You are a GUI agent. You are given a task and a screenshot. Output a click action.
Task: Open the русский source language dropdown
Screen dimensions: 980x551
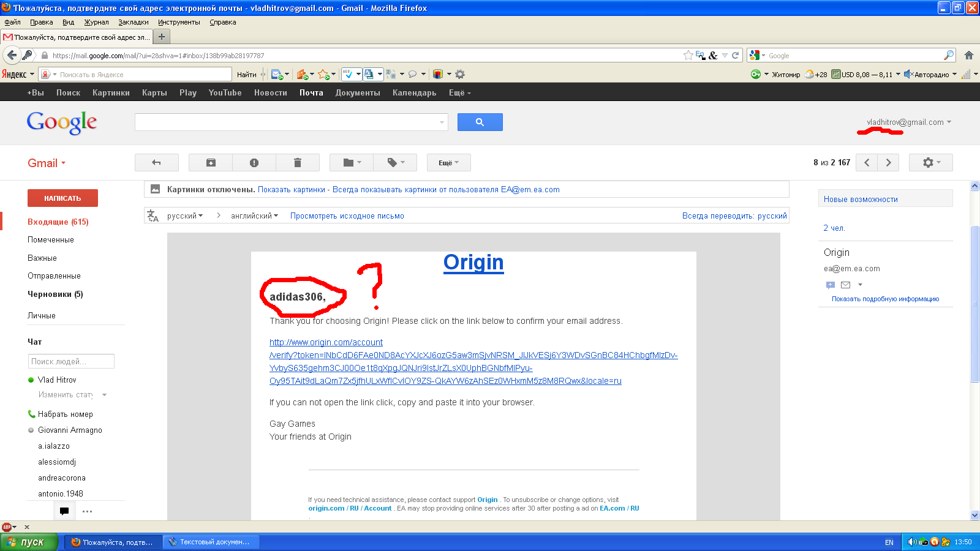pyautogui.click(x=185, y=216)
